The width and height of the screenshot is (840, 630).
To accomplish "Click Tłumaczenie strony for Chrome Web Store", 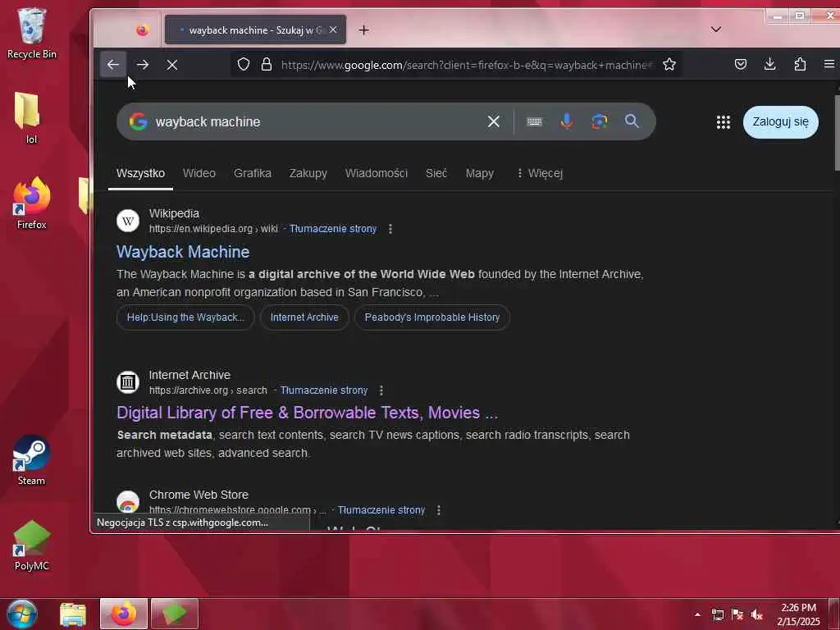I will [381, 510].
